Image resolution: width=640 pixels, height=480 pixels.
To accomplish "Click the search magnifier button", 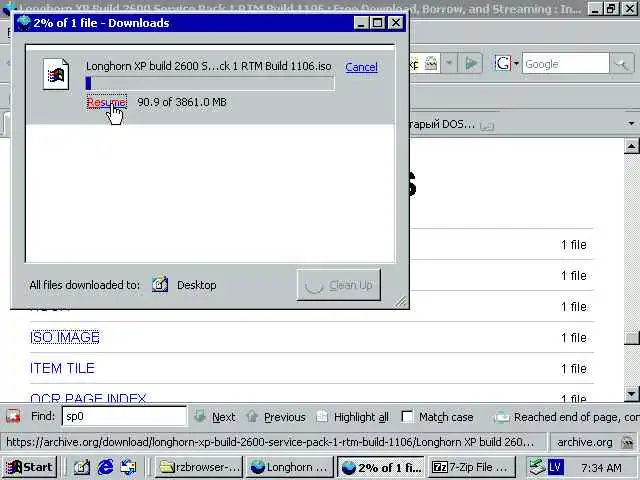I will [x=622, y=64].
